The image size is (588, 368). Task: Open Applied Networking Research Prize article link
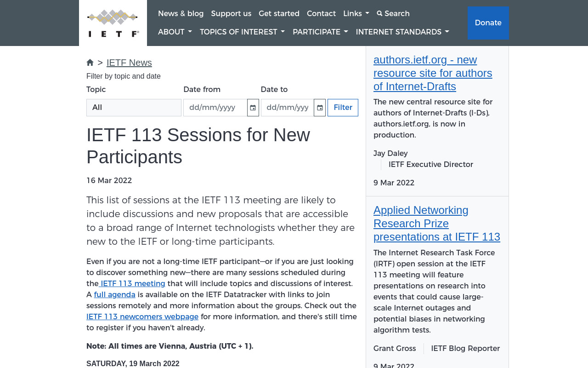click(x=437, y=224)
